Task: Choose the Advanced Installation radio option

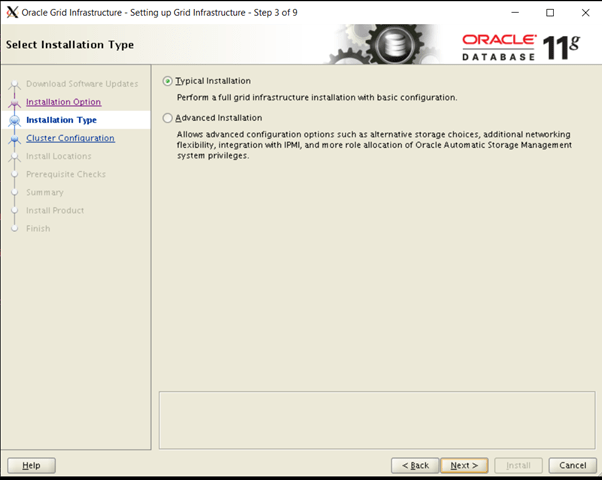Action: [x=167, y=118]
